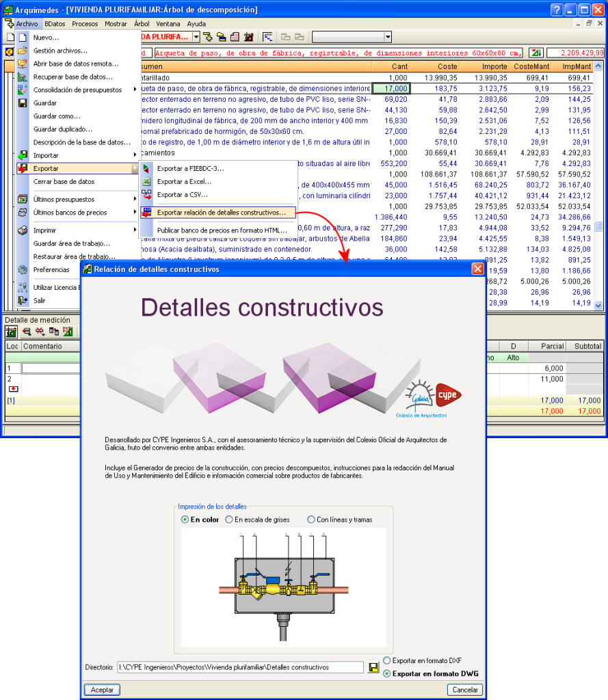This screenshot has height=700, width=608.
Task: Click the Parcial column header
Action: coord(547,346)
